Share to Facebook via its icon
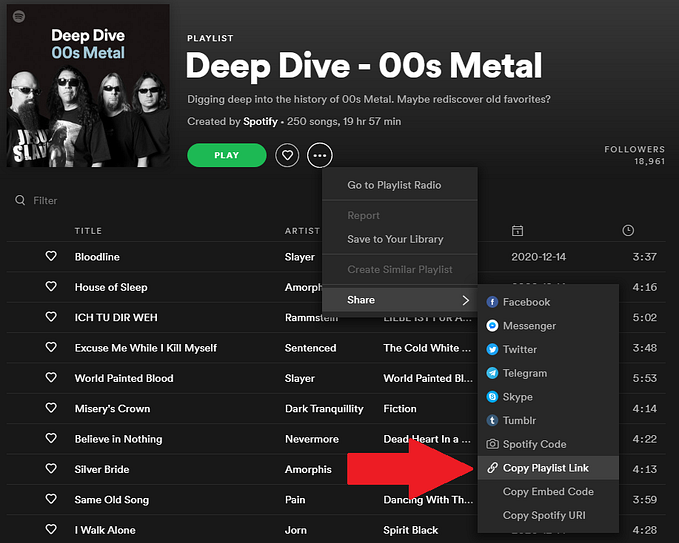 492,302
